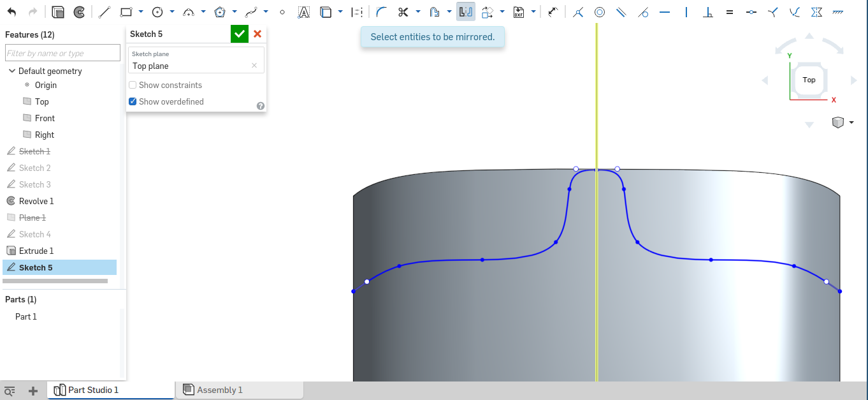Viewport: 868px width, 400px height.
Task: Select the Linear pattern tool
Action: [x=488, y=11]
